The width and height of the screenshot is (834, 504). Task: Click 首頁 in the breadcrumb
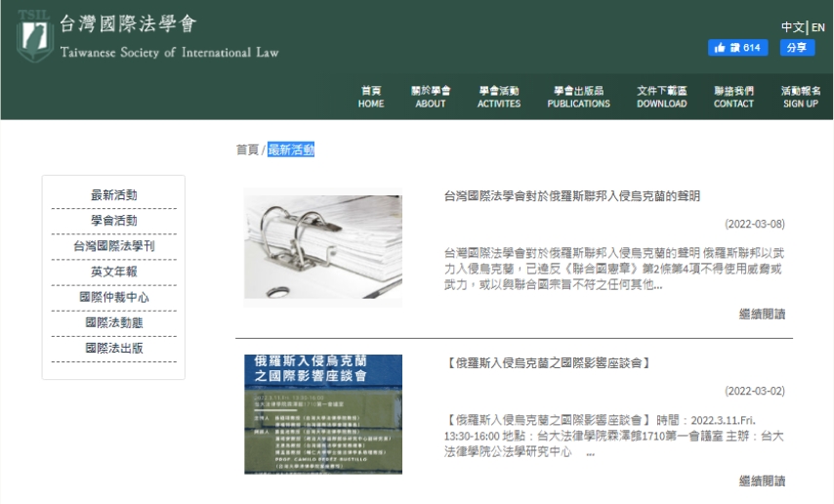pos(247,150)
